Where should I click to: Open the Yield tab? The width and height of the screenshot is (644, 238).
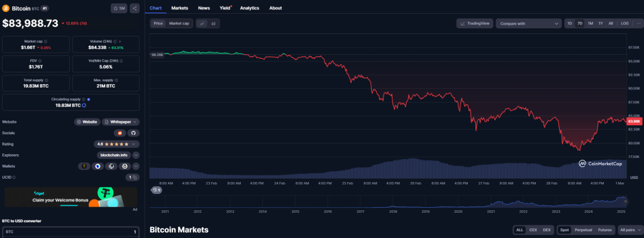[225, 8]
